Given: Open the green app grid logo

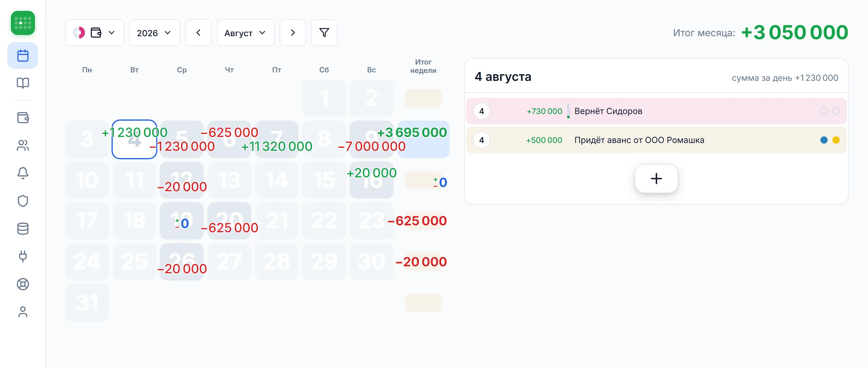Looking at the screenshot, I should 23,23.
